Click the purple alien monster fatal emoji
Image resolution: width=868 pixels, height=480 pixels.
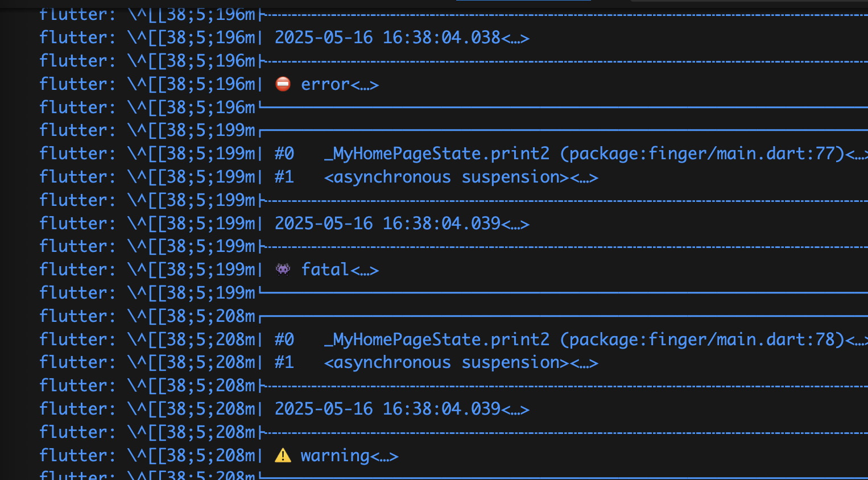(x=283, y=269)
